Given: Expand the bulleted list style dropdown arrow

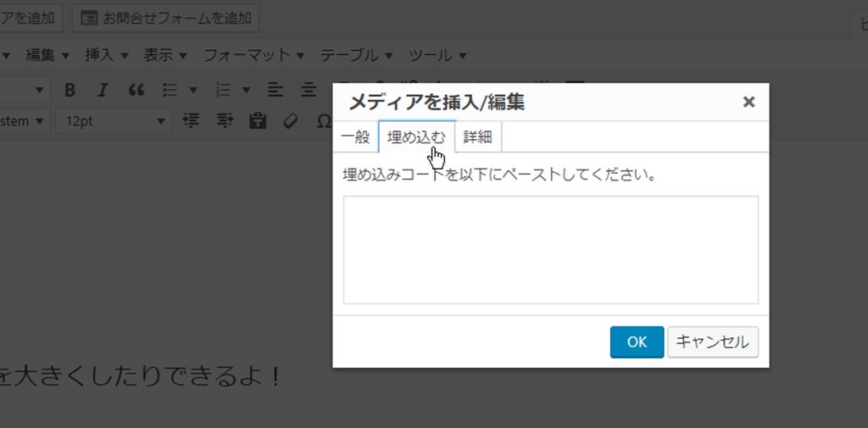Looking at the screenshot, I should click(193, 90).
